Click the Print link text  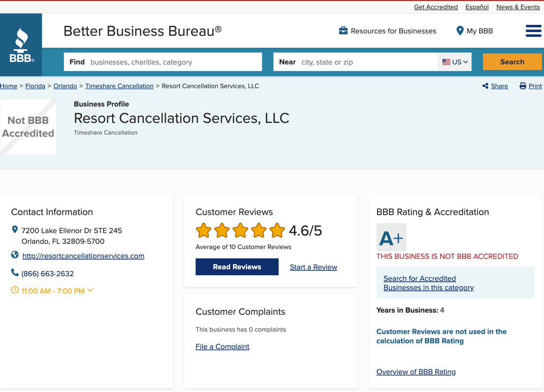point(535,86)
